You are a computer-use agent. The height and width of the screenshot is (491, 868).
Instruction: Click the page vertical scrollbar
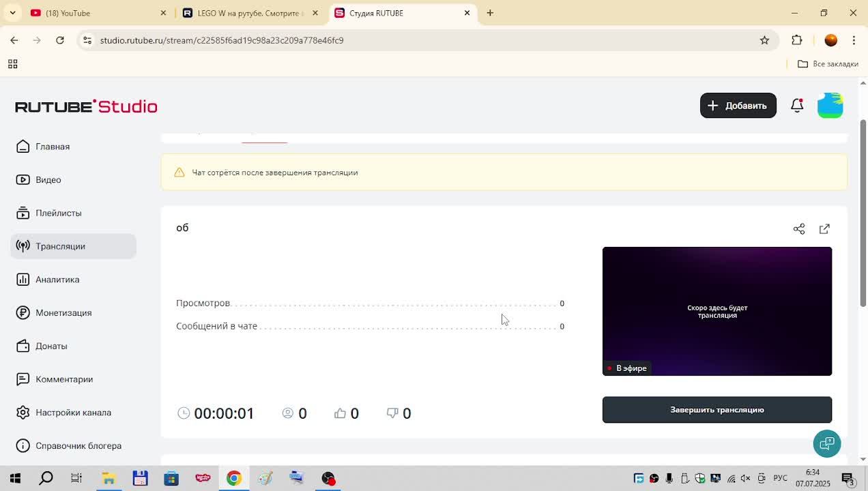pos(863,213)
